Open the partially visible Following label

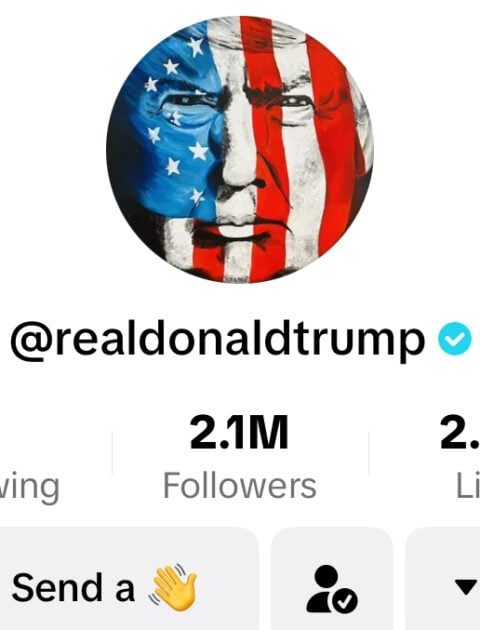pos(29,487)
